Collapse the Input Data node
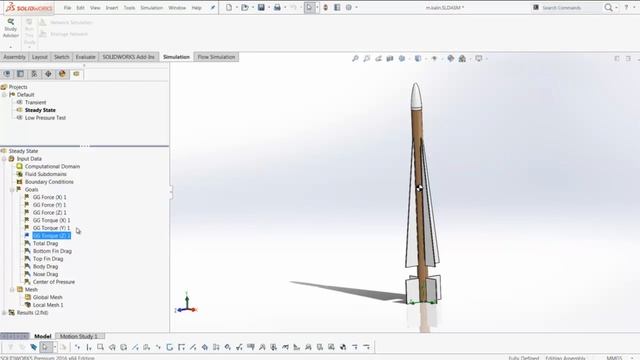Image resolution: width=640 pixels, height=360 pixels. 4,159
